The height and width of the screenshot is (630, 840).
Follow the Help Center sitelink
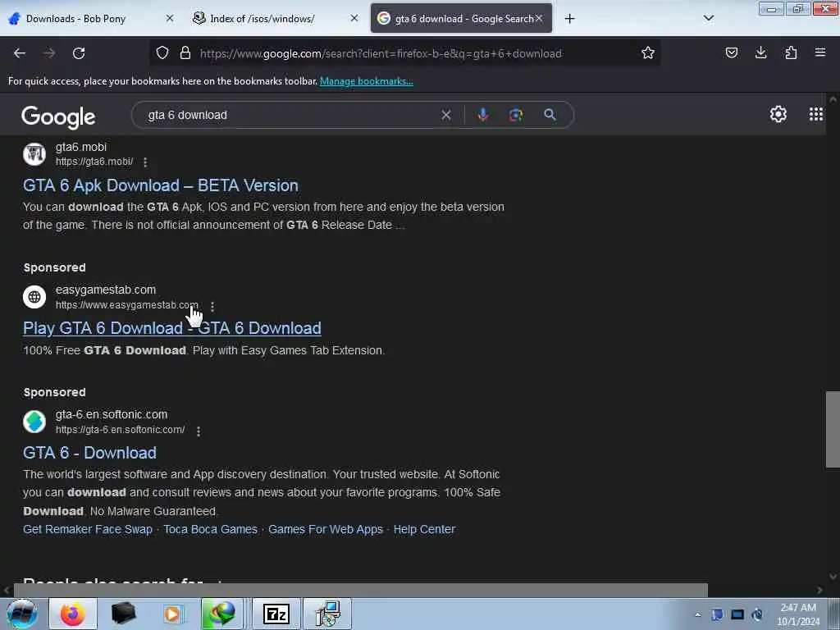424,529
